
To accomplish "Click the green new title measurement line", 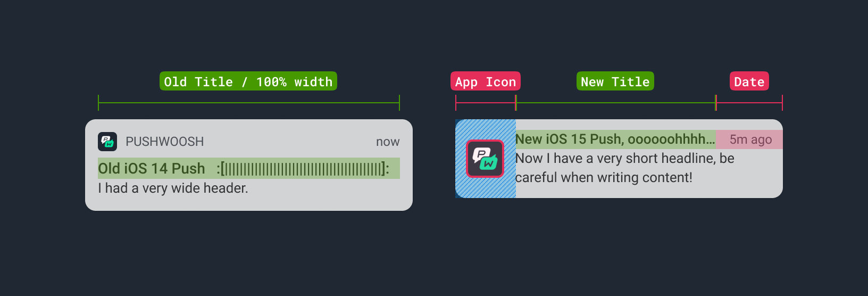I will [x=616, y=103].
